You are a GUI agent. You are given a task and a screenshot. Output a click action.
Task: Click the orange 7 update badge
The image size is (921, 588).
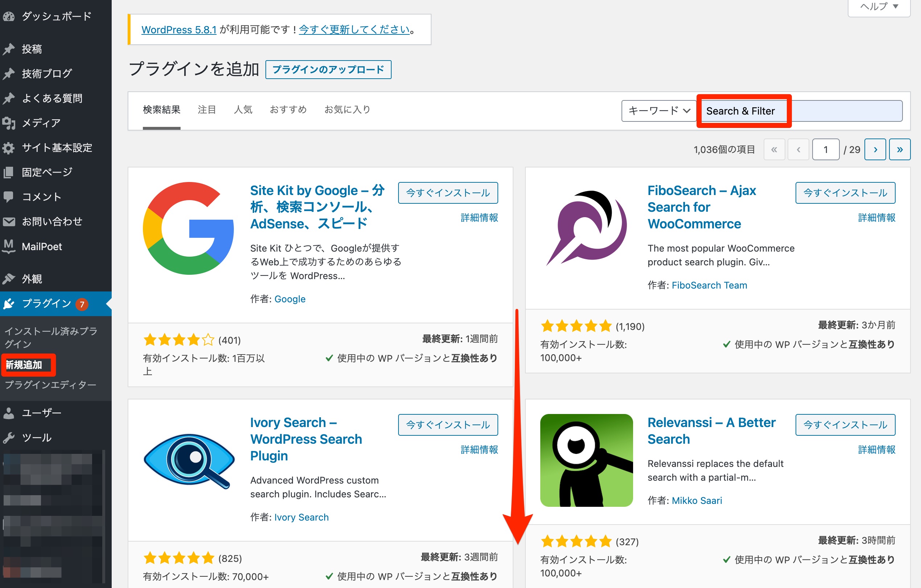tap(82, 304)
